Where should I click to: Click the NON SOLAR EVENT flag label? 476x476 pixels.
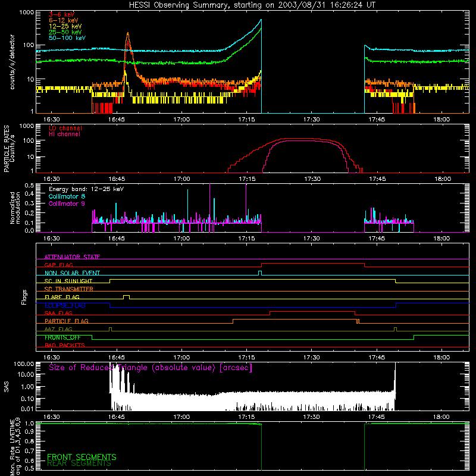point(72,273)
